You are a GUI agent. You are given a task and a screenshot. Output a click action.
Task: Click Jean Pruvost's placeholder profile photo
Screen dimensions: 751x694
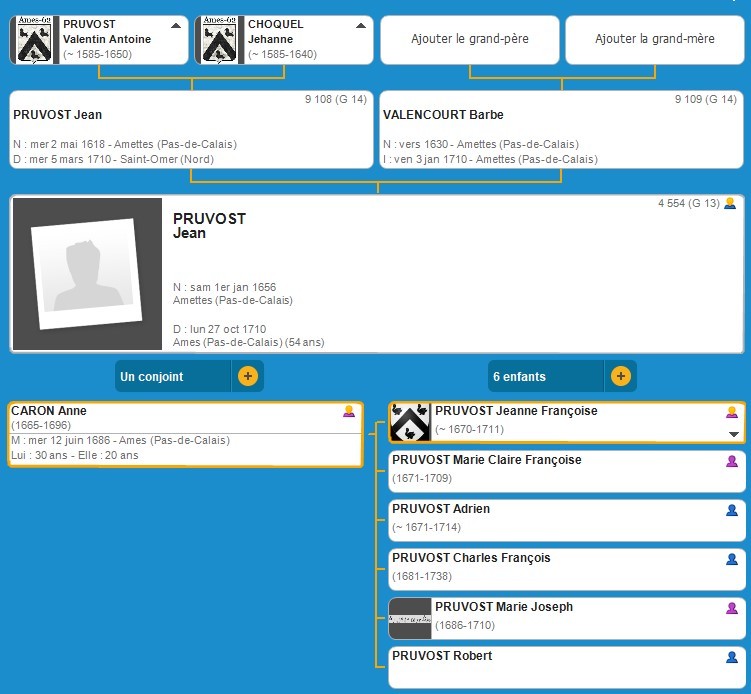pyautogui.click(x=86, y=273)
